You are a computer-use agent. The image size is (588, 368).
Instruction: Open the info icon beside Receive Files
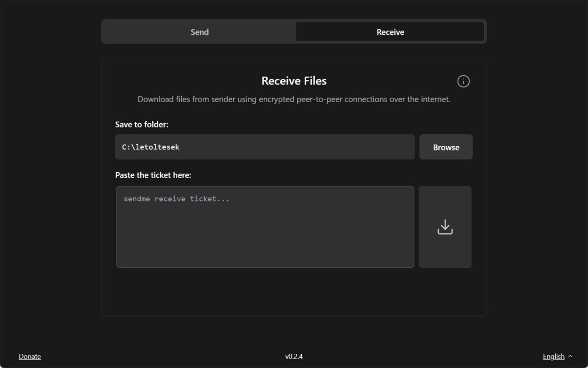coord(463,81)
